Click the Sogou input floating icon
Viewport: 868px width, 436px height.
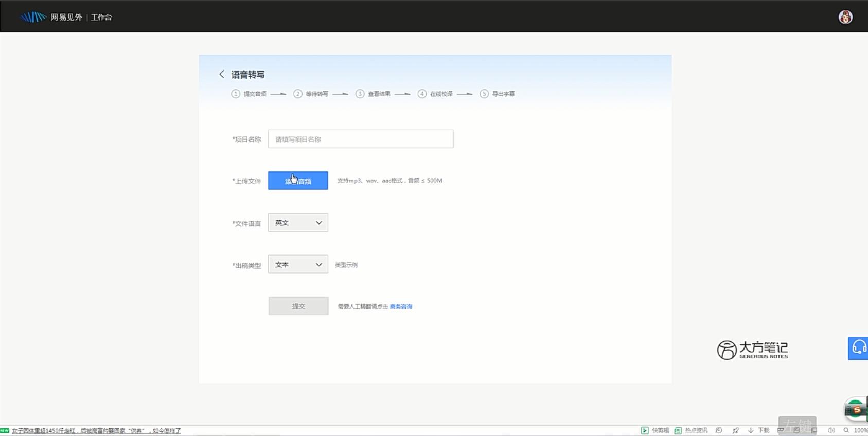pos(855,410)
